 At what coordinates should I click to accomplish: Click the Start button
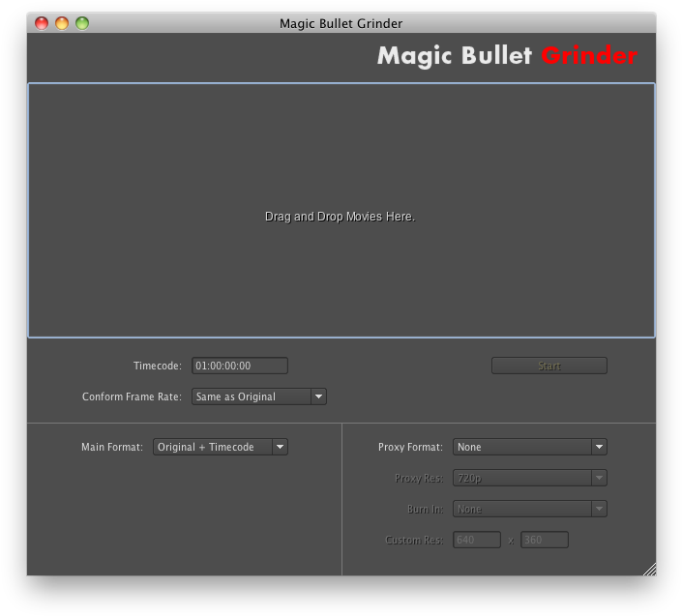pyautogui.click(x=549, y=366)
